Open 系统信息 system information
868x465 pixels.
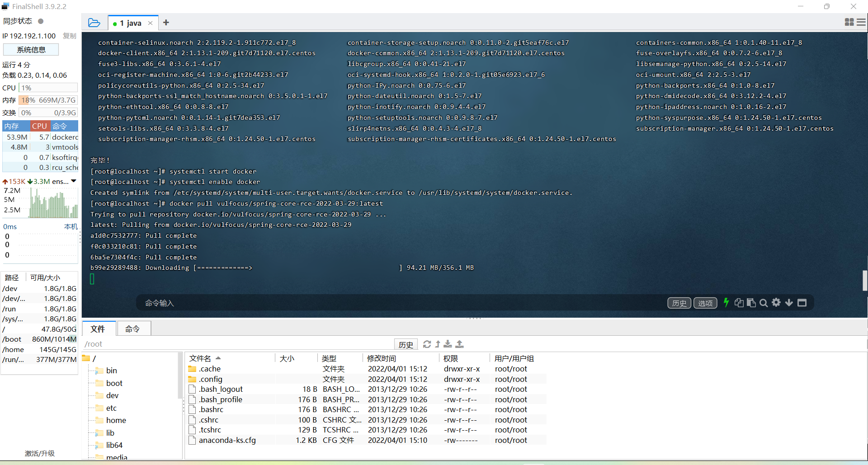[x=31, y=49]
